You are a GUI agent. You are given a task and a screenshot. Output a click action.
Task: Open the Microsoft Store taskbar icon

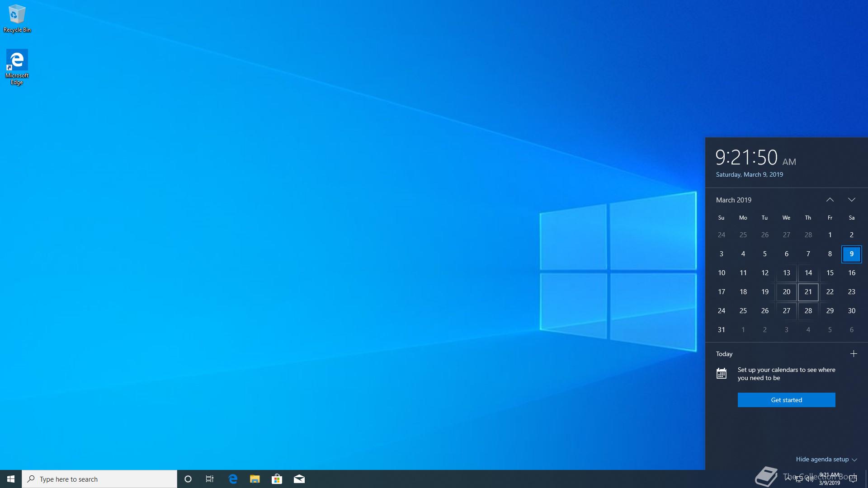click(277, 479)
